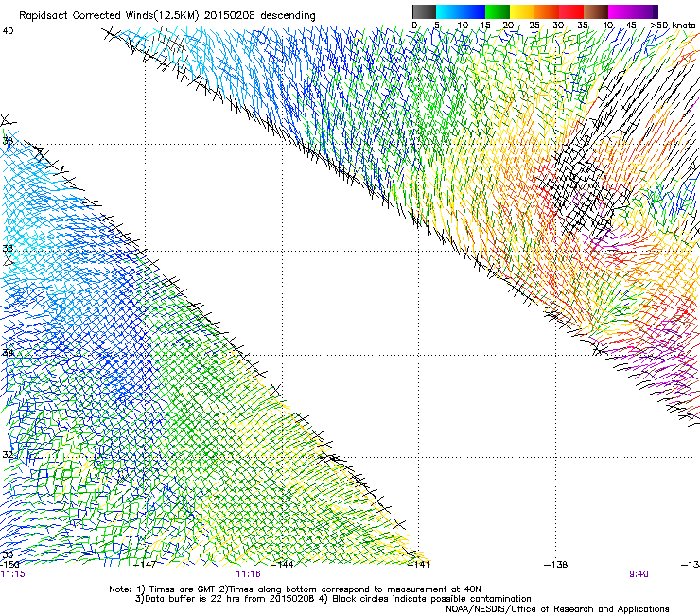The image size is (700, 615).
Task: Pick the red 30–35 knot legend segment
Action: [x=571, y=11]
